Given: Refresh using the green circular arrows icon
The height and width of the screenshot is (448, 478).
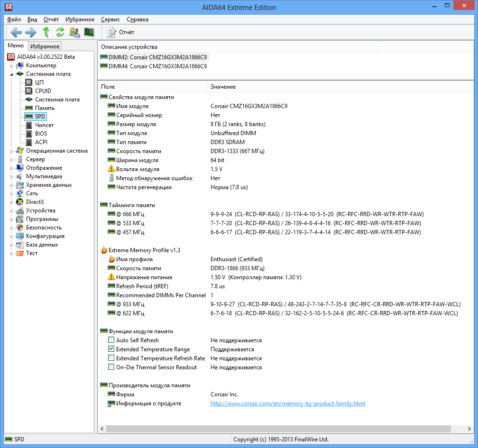Looking at the screenshot, I should (x=60, y=32).
